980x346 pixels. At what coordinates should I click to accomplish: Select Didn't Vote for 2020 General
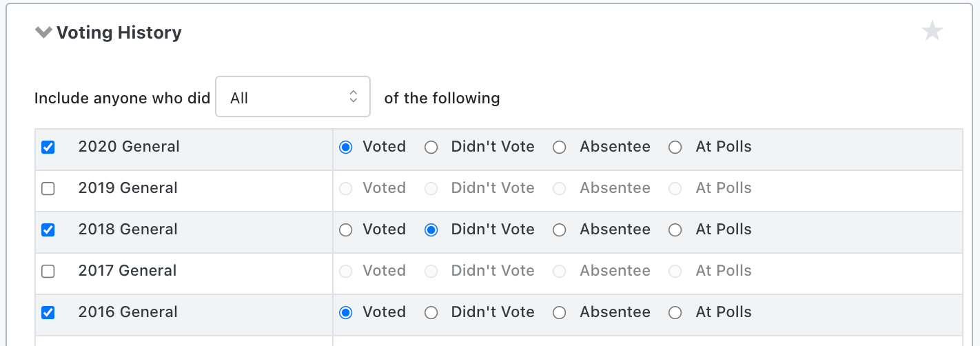coord(431,147)
